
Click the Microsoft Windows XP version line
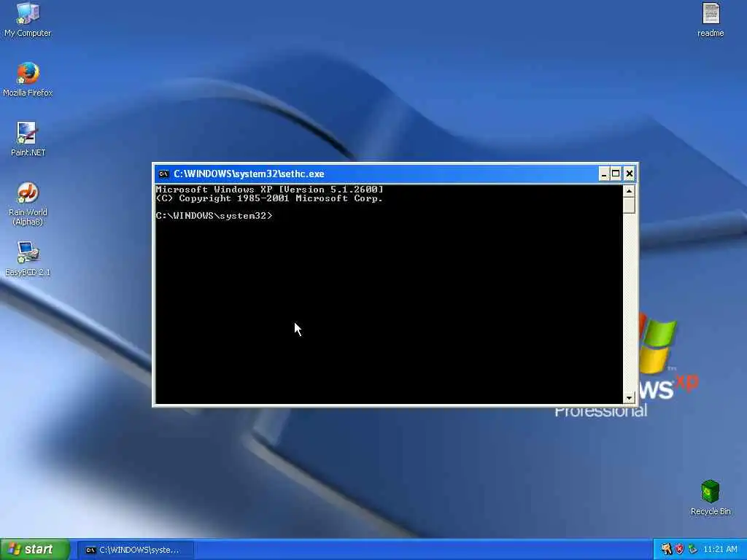tap(269, 190)
